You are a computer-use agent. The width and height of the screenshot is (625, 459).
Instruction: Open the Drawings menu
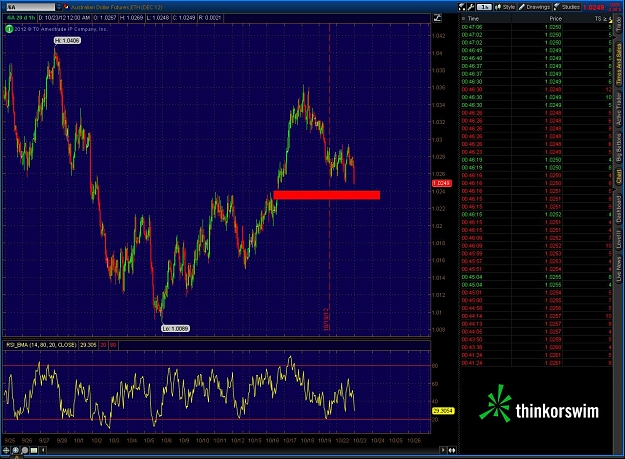click(x=534, y=7)
